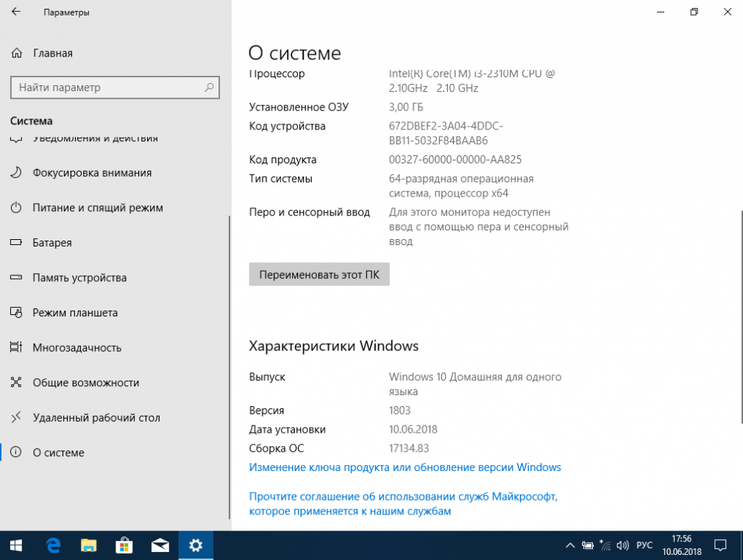Focus the Найти параметр search field
This screenshot has height=560, width=743.
click(115, 88)
